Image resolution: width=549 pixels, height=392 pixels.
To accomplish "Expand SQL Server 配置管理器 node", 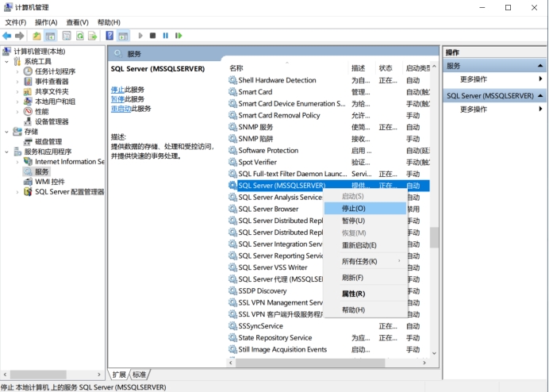I will 17,191.
